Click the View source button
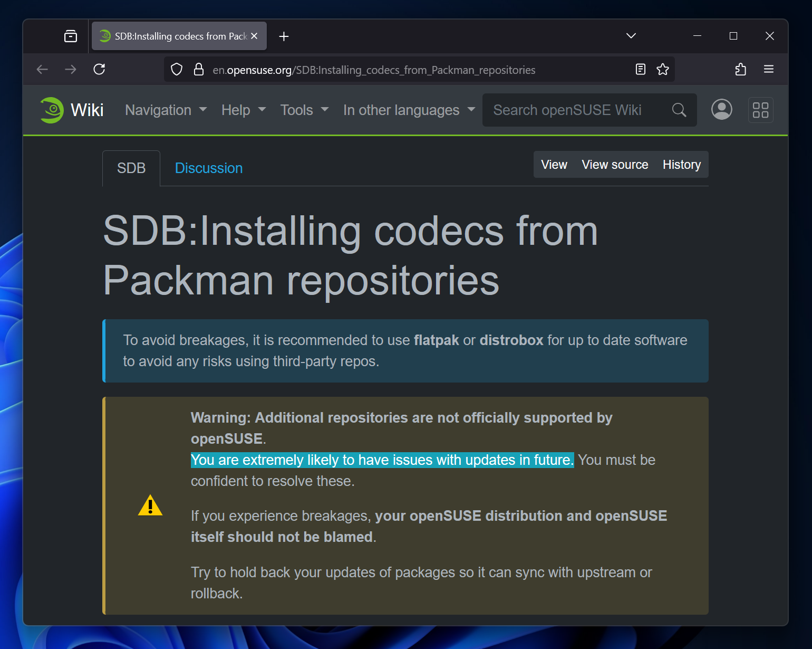 (x=615, y=165)
